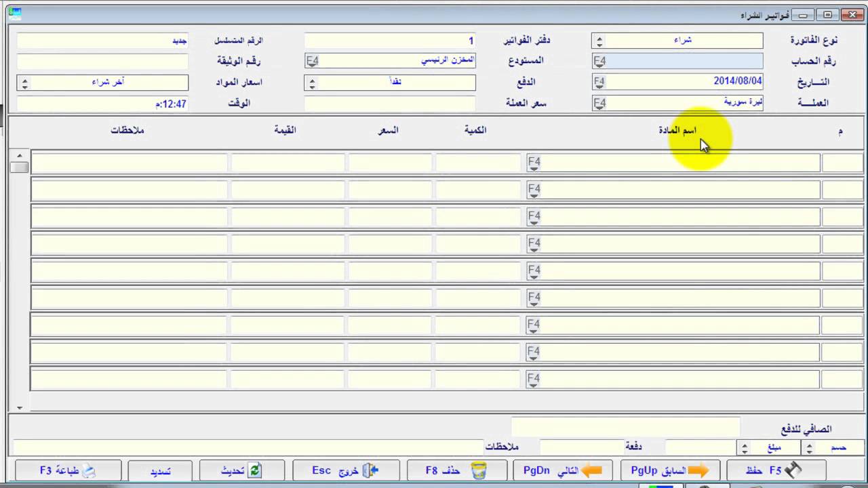Click the سعر العملة input field

[390, 104]
